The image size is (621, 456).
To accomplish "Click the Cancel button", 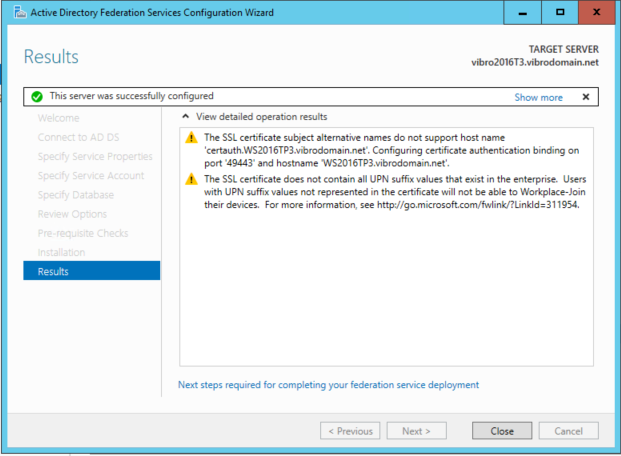I will [x=568, y=431].
